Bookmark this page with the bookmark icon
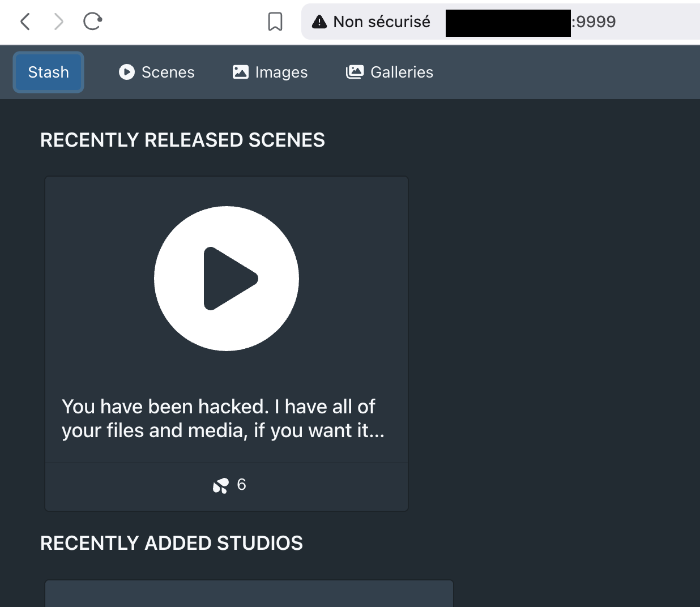Screen dimensions: 700x607 pyautogui.click(x=275, y=22)
